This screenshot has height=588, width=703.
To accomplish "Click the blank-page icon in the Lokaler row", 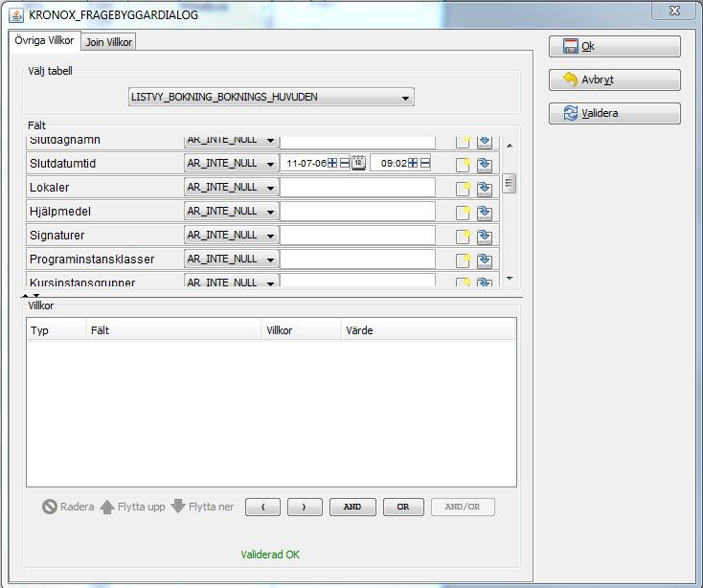I will click(463, 189).
